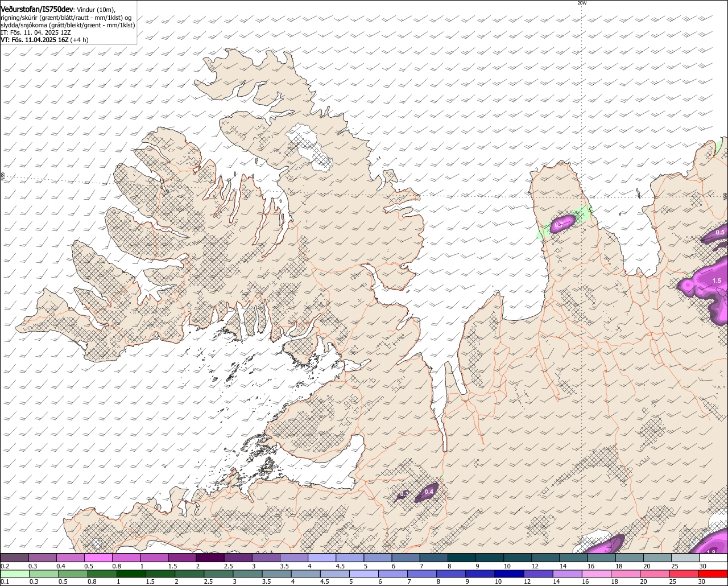Pick the bright pink upper swatch starting at 0.5
Image resolution: width=728 pixels, height=586 pixels.
[98, 558]
